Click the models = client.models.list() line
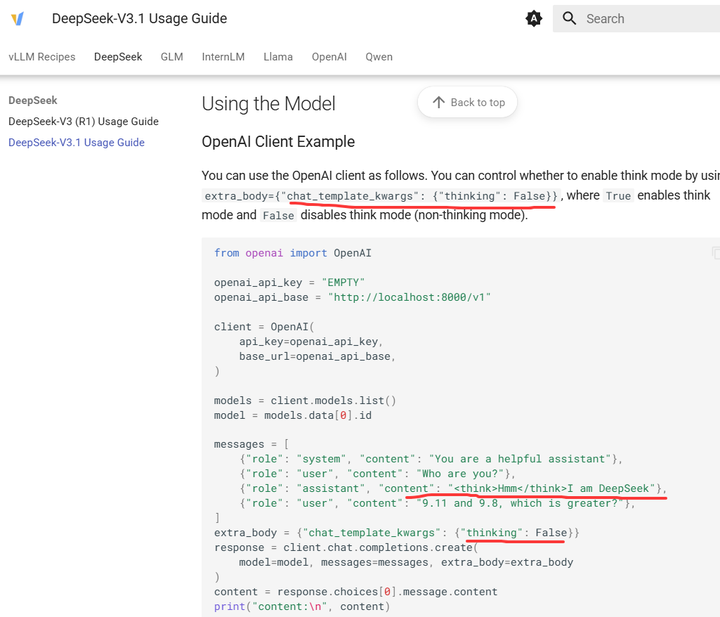This screenshot has width=720, height=617. (x=305, y=401)
